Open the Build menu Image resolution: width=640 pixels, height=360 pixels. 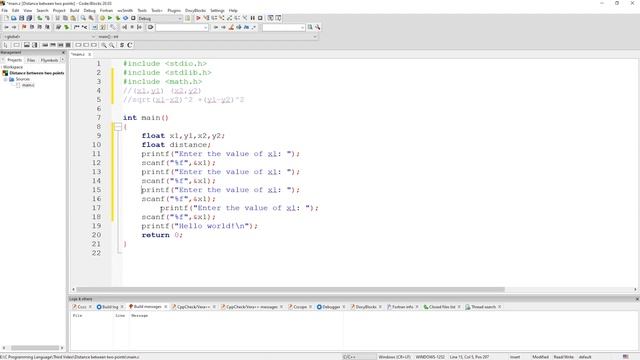[x=75, y=10]
